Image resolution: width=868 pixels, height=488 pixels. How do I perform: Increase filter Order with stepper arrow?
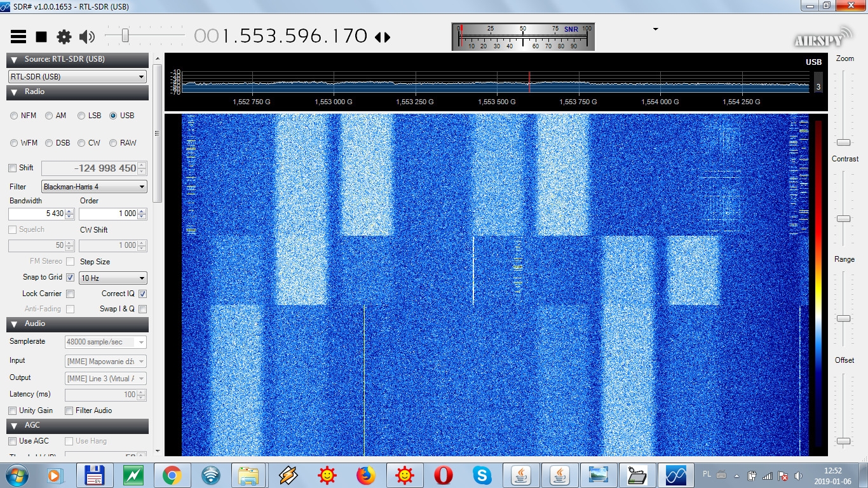[x=142, y=211]
